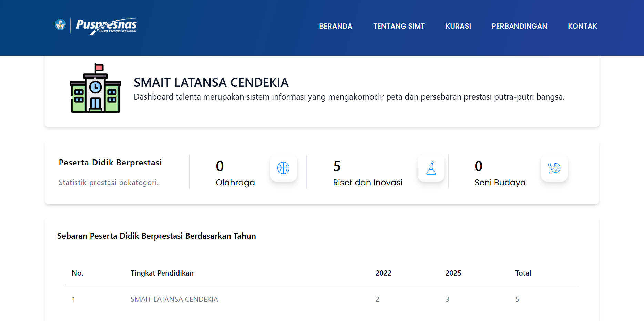Image resolution: width=644 pixels, height=321 pixels.
Task: Click the basketball Olahraga icon
Action: (x=283, y=168)
